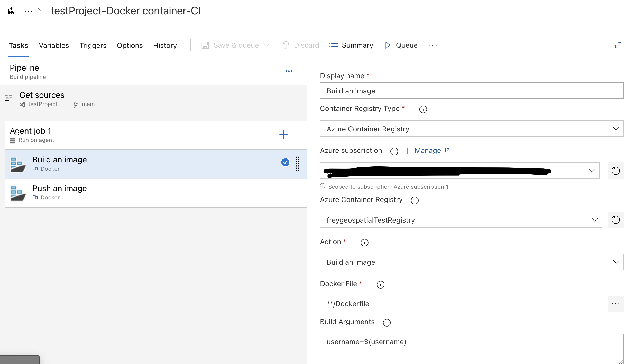The width and height of the screenshot is (625, 364).
Task: Open the toolbar more actions ellipsis
Action: pyautogui.click(x=433, y=46)
